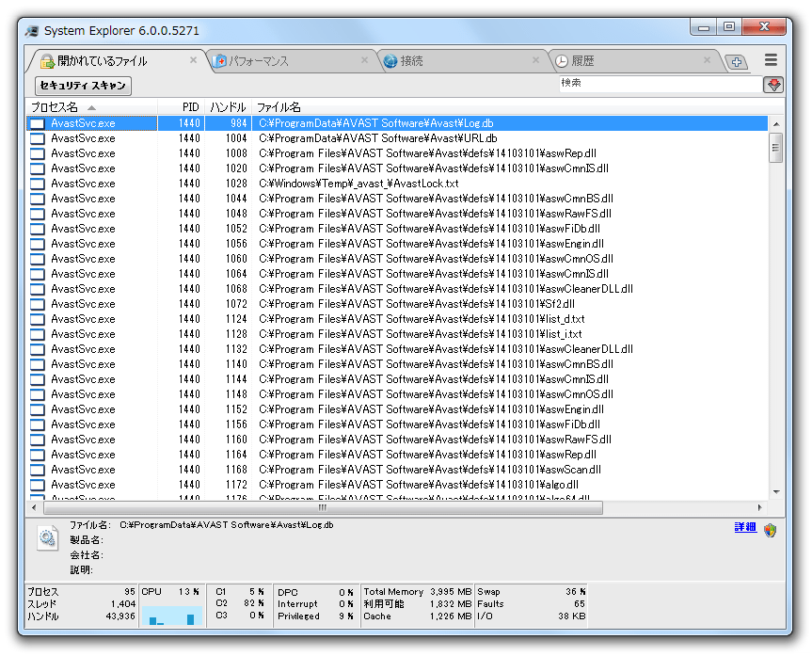The height and width of the screenshot is (656, 812).
Task: Click the process icon in handle 1148 row
Action: point(38,393)
